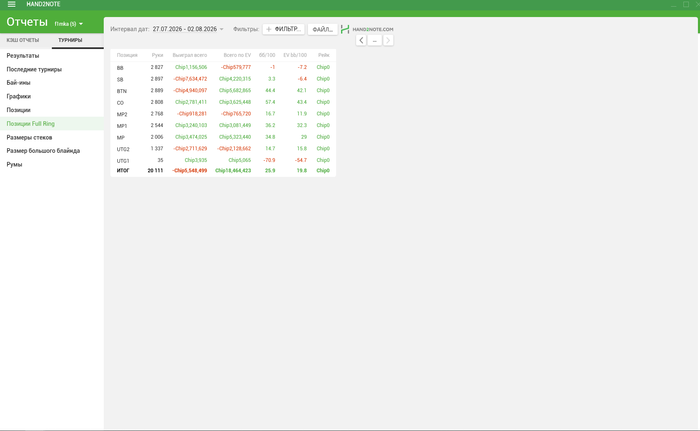This screenshot has width=700, height=431.
Task: Sort by Всего по EV column header
Action: (237, 55)
